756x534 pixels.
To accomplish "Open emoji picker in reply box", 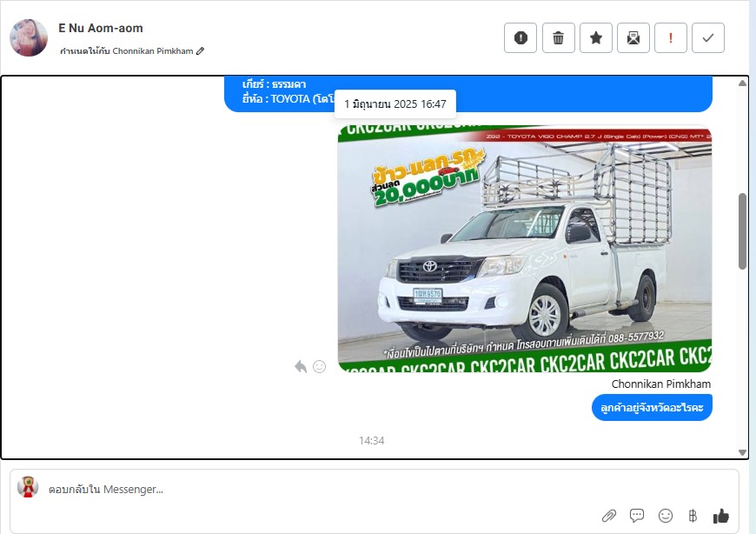I will 666,516.
